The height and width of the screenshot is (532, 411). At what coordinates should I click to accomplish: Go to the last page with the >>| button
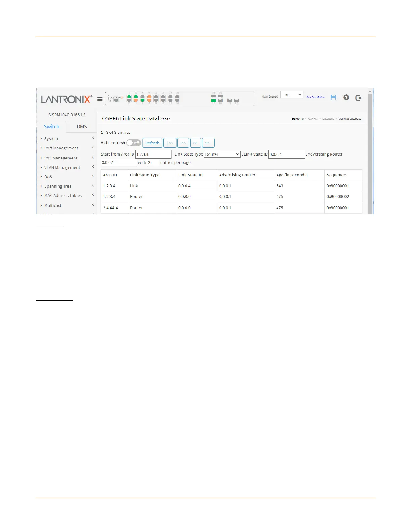[x=208, y=143]
